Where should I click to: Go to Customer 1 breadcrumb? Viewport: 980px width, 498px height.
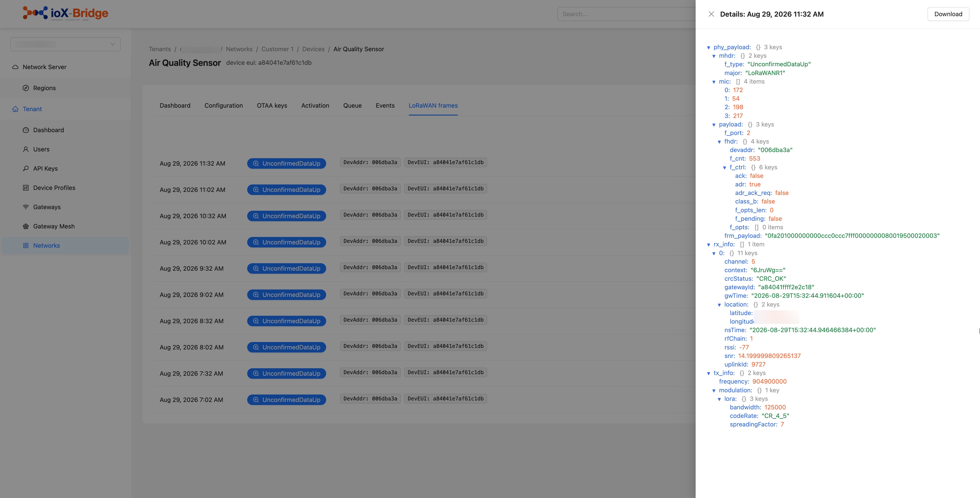[x=277, y=49]
